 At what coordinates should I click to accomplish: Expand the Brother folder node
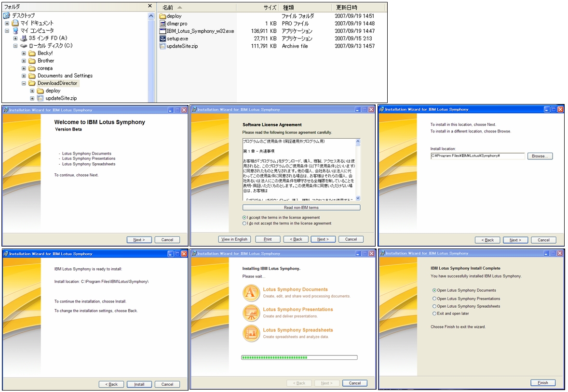[x=24, y=61]
